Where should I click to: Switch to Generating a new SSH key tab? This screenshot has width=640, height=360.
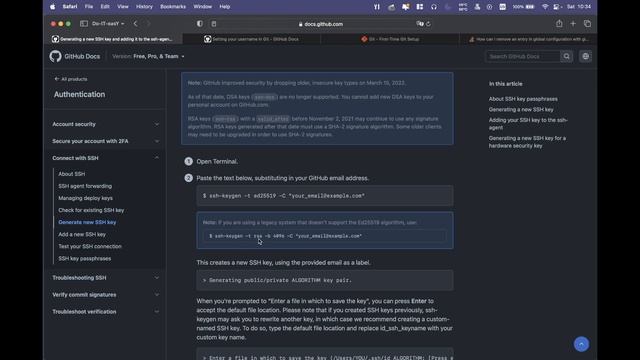pyautogui.click(x=113, y=39)
